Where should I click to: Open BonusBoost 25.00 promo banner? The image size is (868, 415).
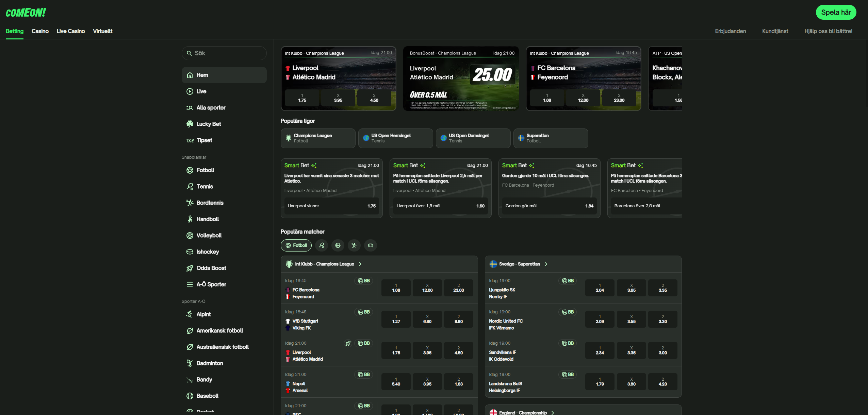click(461, 79)
